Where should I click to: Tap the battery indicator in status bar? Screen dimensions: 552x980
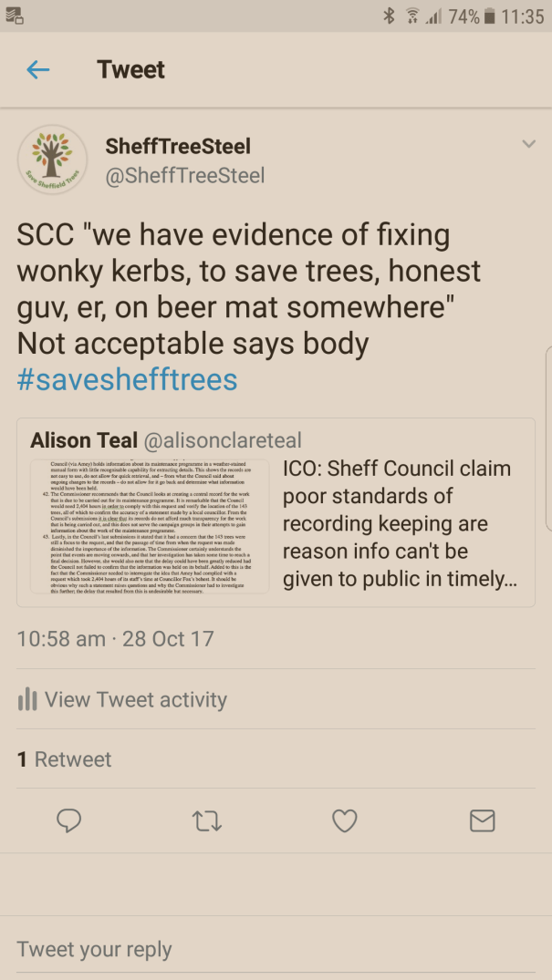click(489, 15)
